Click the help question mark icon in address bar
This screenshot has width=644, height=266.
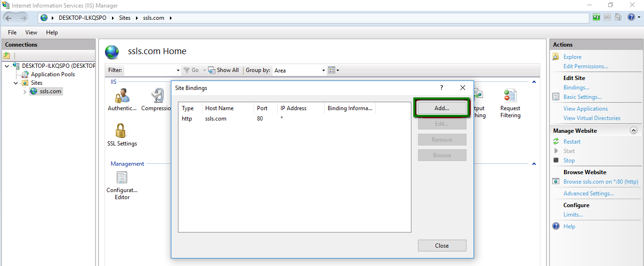click(x=631, y=17)
